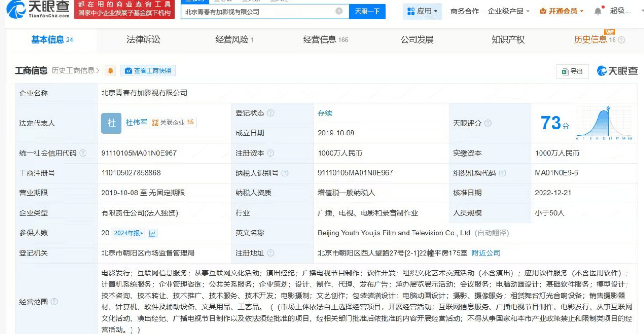Click the 天眼评分 distribution curve chart

[x=604, y=123]
